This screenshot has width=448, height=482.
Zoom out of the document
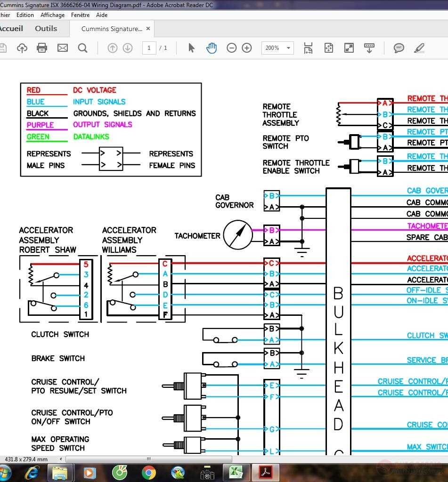click(231, 48)
